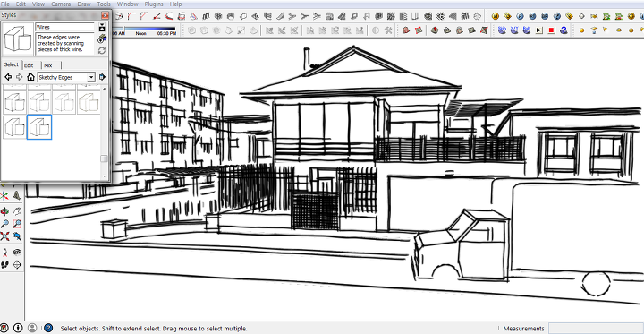This screenshot has width=644, height=334.
Task: Update style with changes refresh icon
Action: (102, 51)
